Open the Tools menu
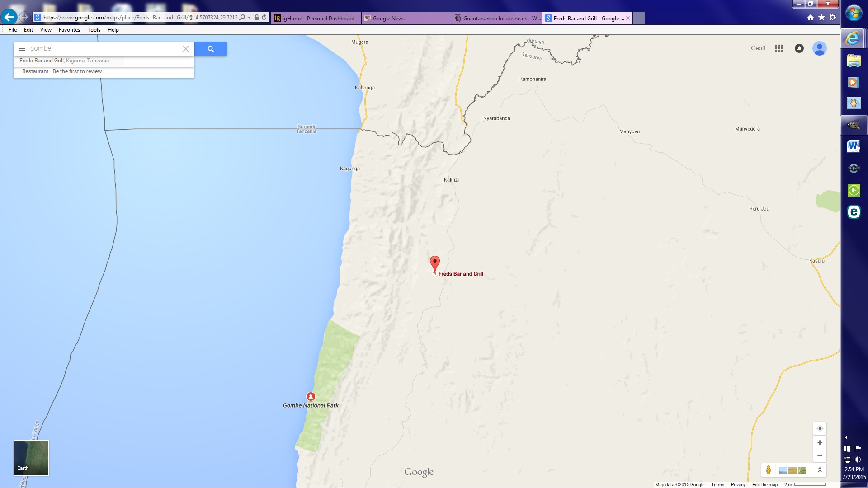This screenshot has width=868, height=488. pyautogui.click(x=94, y=30)
